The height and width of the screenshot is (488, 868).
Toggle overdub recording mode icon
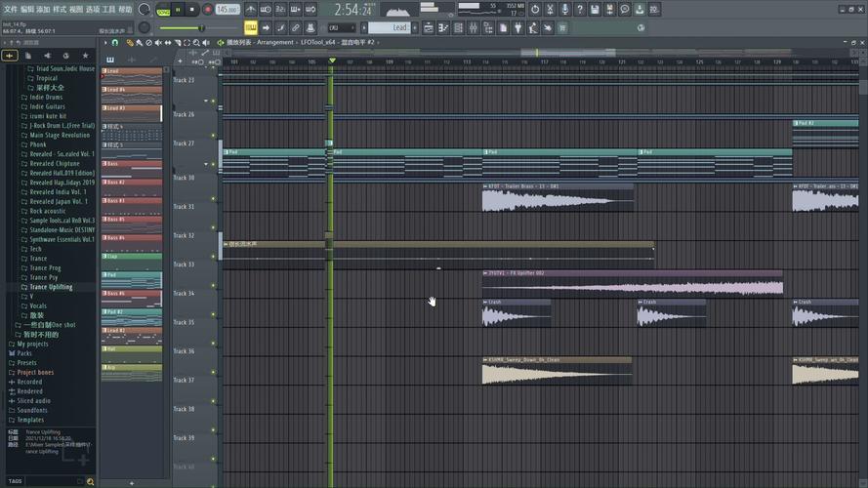pos(296,10)
